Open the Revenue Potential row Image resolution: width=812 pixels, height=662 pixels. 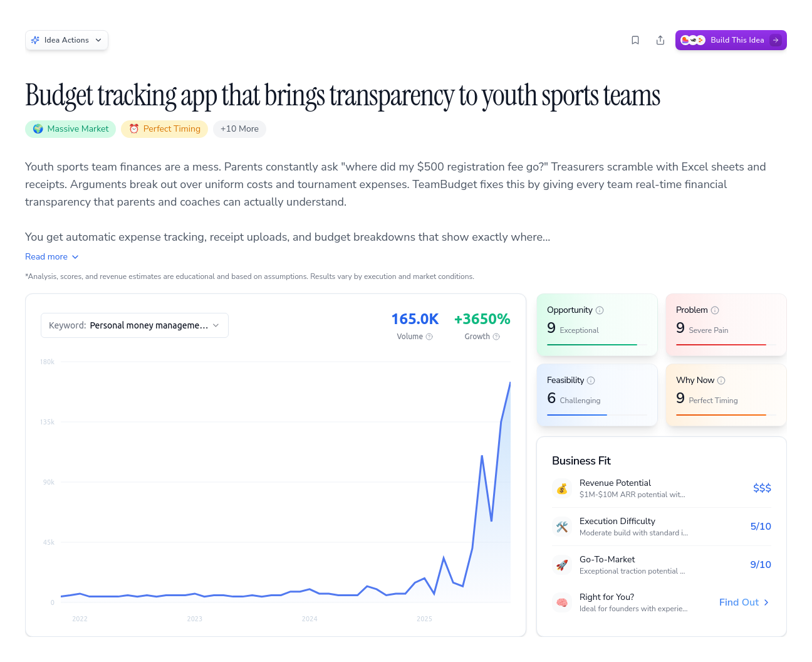click(x=661, y=488)
